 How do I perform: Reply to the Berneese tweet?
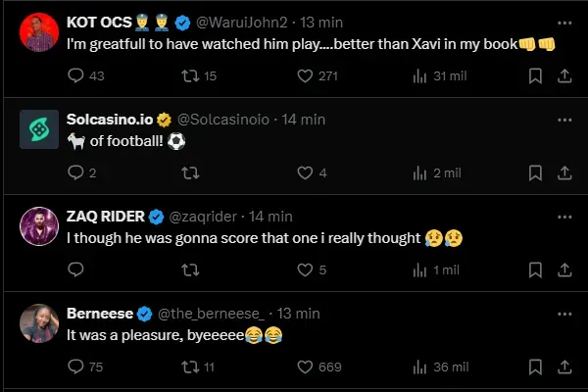(x=76, y=367)
